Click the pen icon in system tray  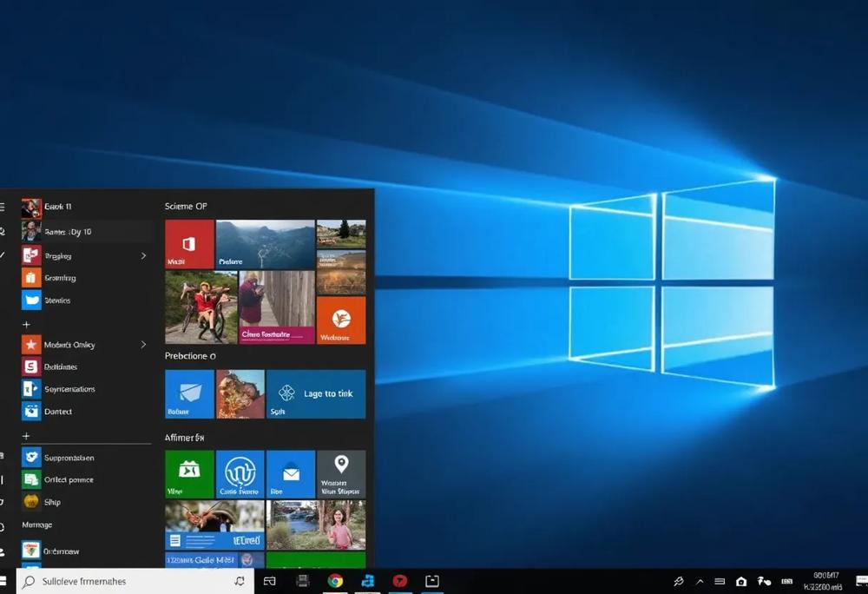coord(679,581)
